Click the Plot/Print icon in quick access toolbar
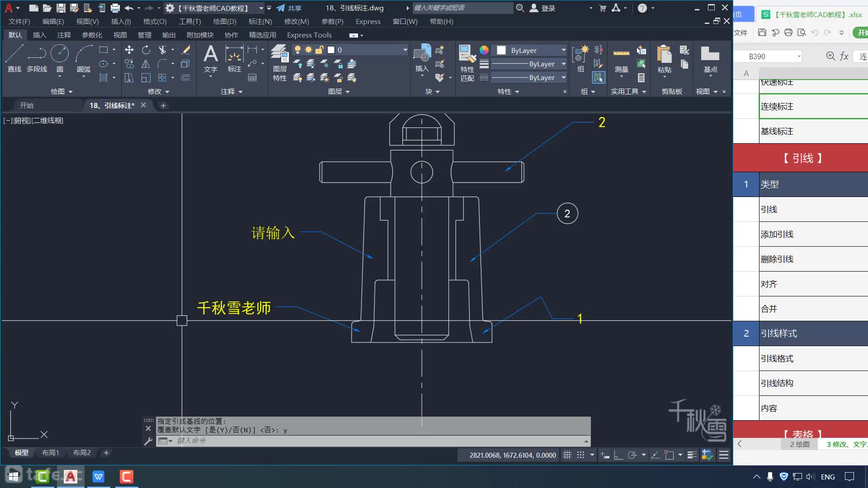The width and height of the screenshot is (868, 488). (115, 8)
